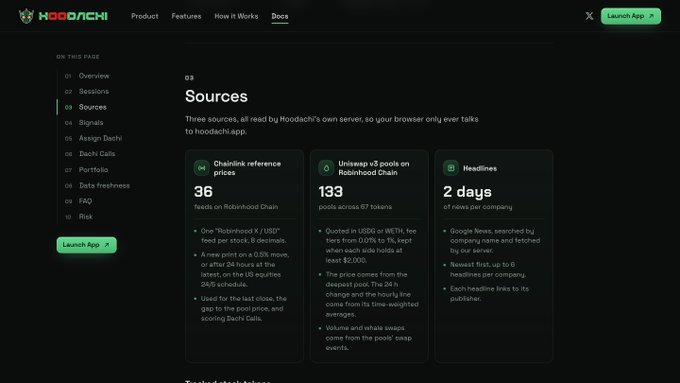Click the Chainlink reference prices card icon

pos(202,168)
